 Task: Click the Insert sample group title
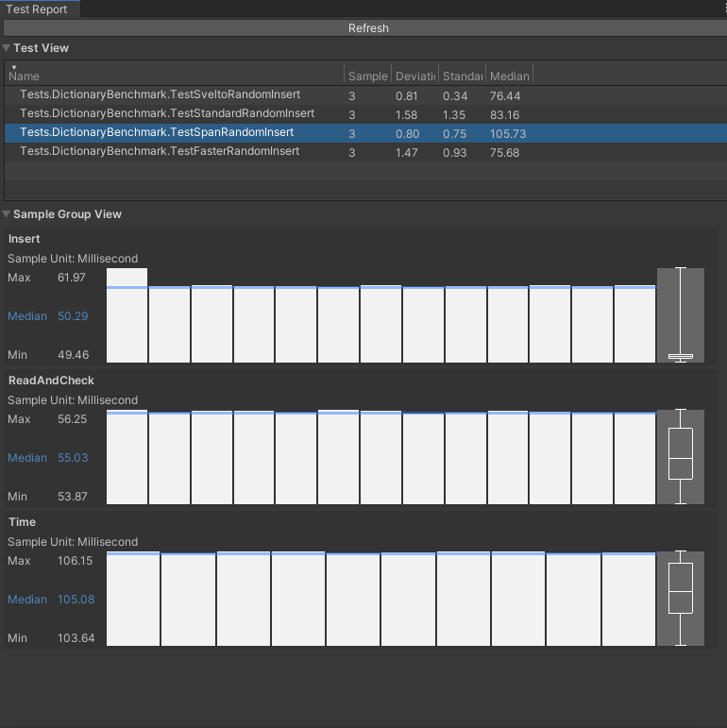[x=25, y=239]
